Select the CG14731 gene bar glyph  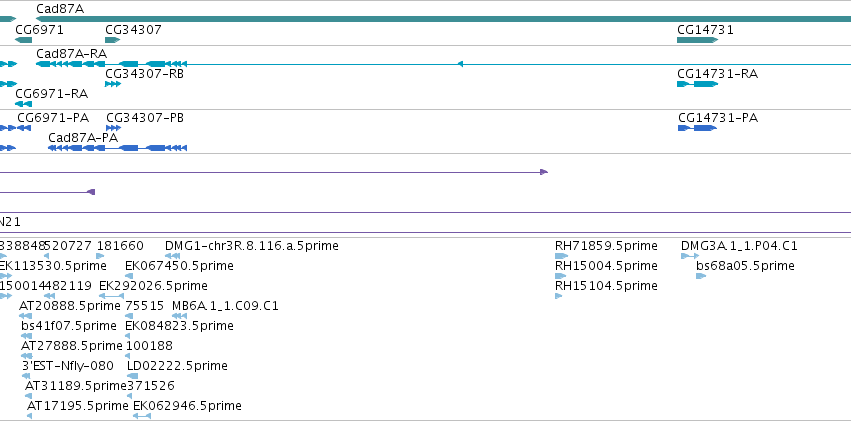[697, 40]
